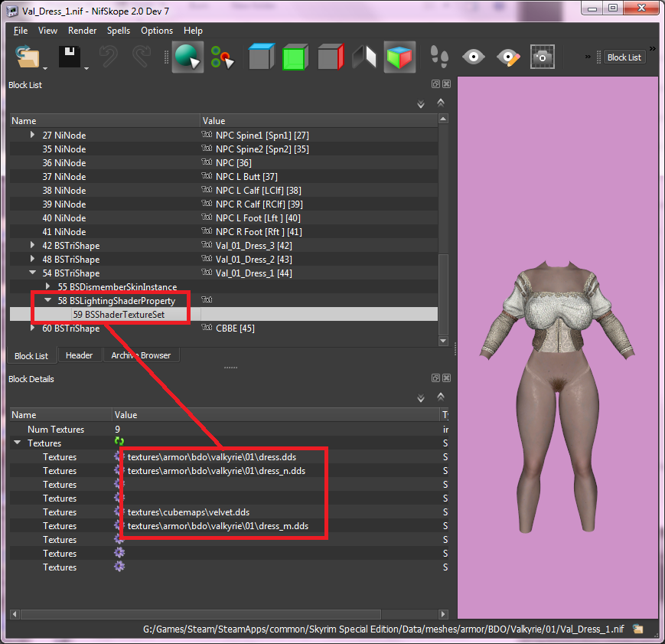Switch to side view red cube
Image resolution: width=665 pixels, height=644 pixels.
[331, 57]
